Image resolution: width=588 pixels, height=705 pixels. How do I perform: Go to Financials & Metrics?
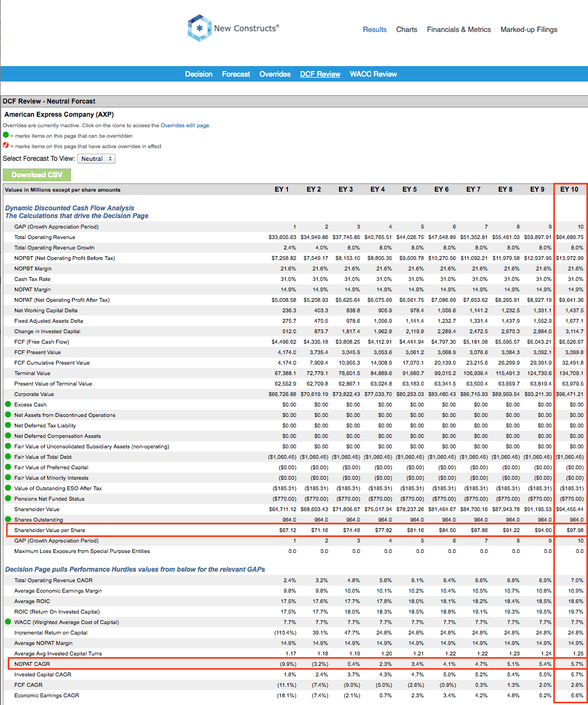coord(459,30)
